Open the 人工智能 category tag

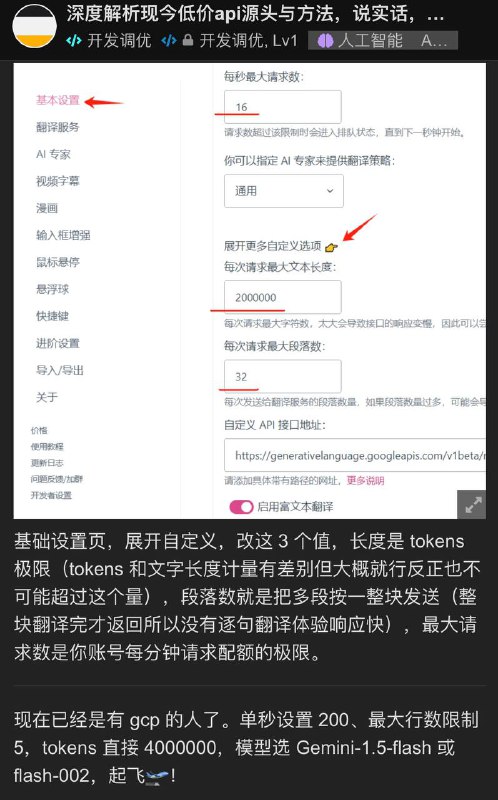point(383,40)
